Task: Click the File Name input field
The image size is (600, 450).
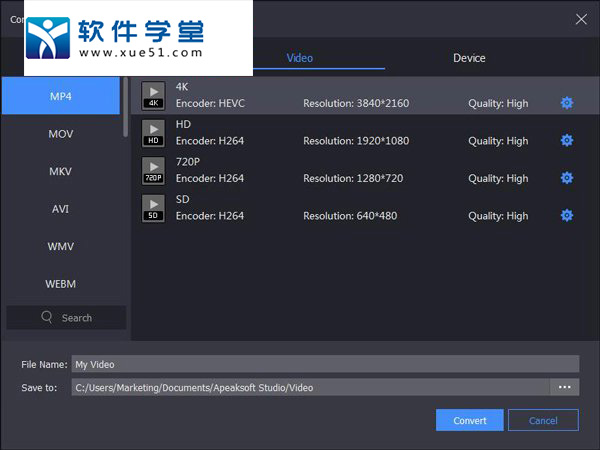Action: click(325, 365)
